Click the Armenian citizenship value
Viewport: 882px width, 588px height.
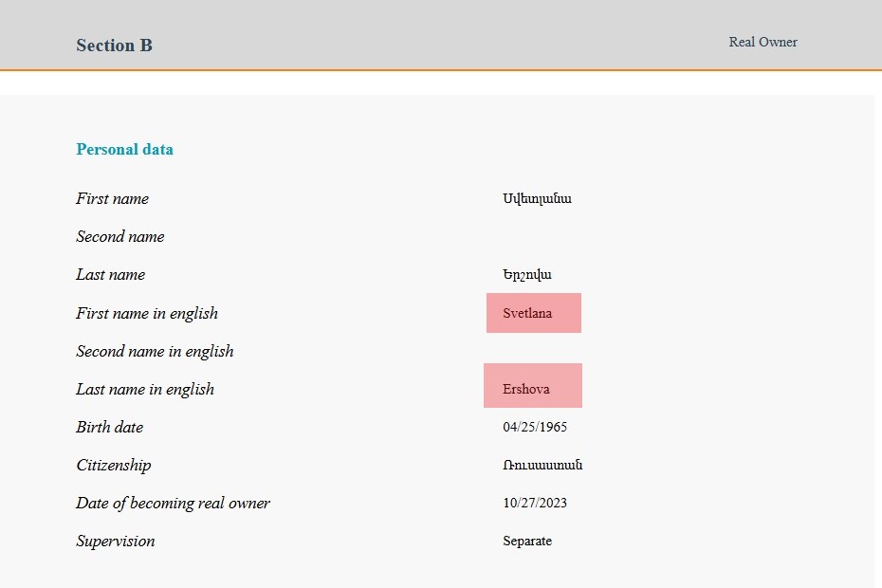tap(542, 465)
